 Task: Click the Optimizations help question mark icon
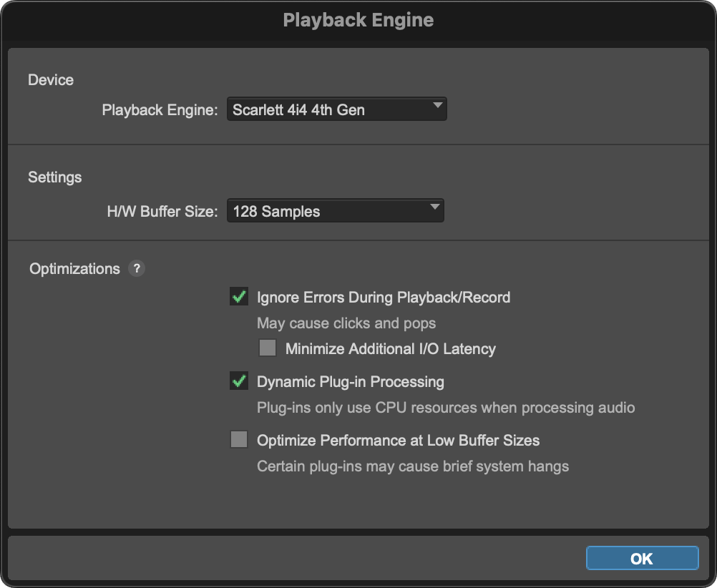tap(136, 268)
